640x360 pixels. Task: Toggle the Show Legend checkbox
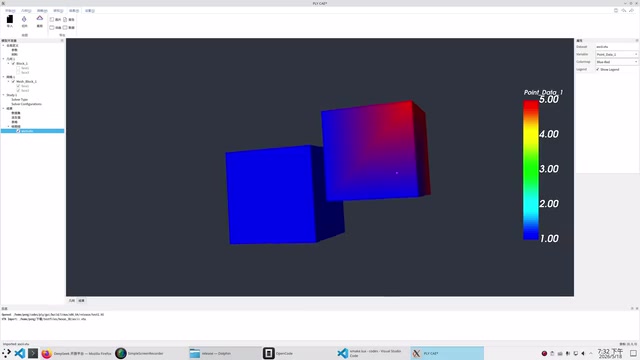click(598, 69)
